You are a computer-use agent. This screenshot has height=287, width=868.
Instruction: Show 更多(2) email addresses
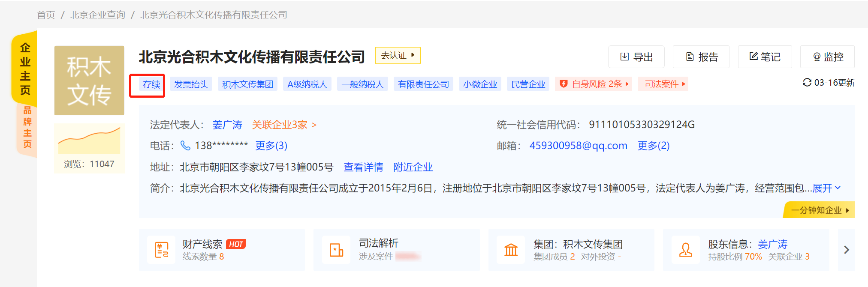click(654, 146)
